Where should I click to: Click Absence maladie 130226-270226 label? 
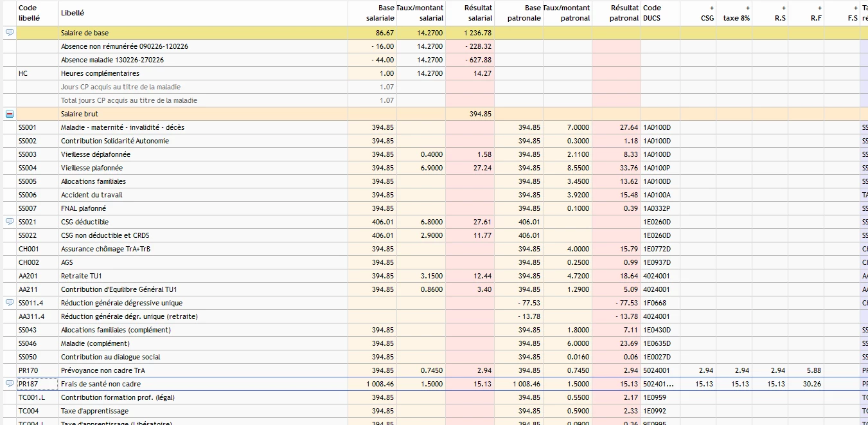coord(112,60)
